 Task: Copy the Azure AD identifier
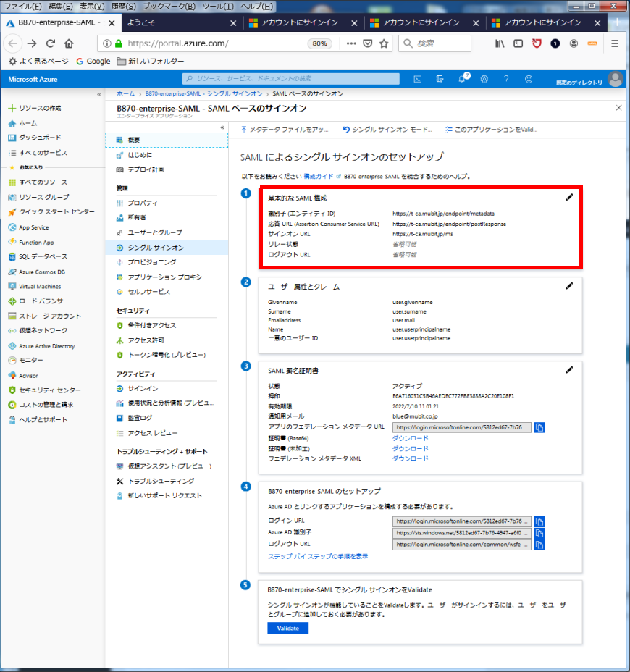(x=539, y=533)
